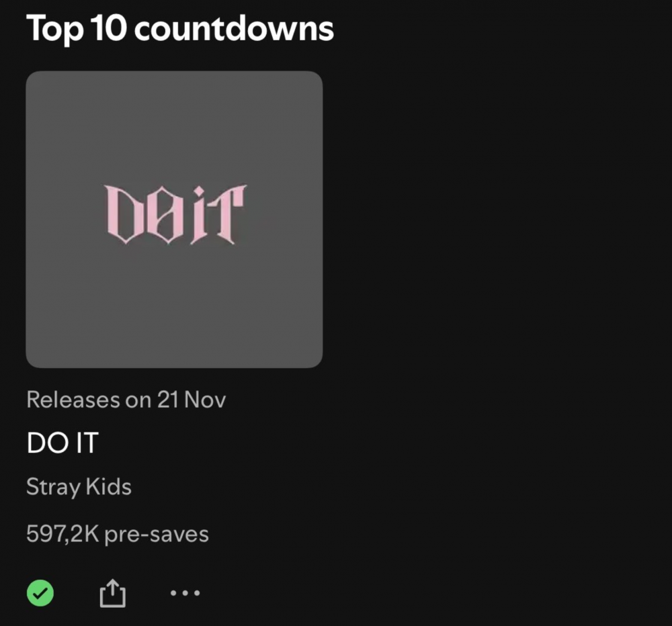Click the release date text under the cover
This screenshot has width=672, height=626.
[x=126, y=400]
